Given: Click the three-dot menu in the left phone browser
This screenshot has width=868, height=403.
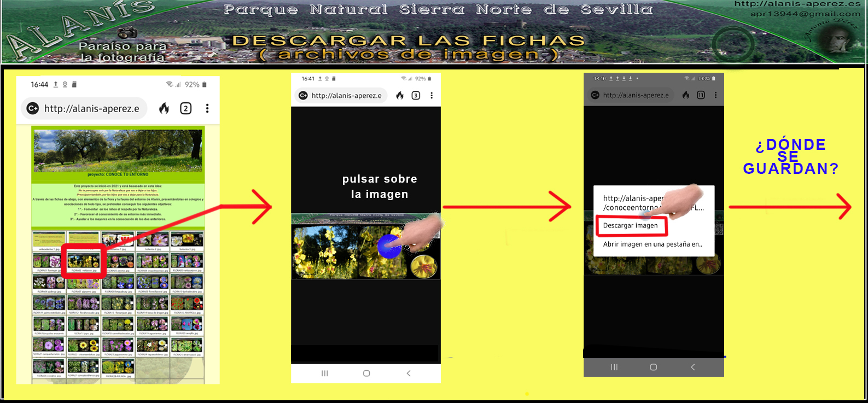Looking at the screenshot, I should 207,108.
